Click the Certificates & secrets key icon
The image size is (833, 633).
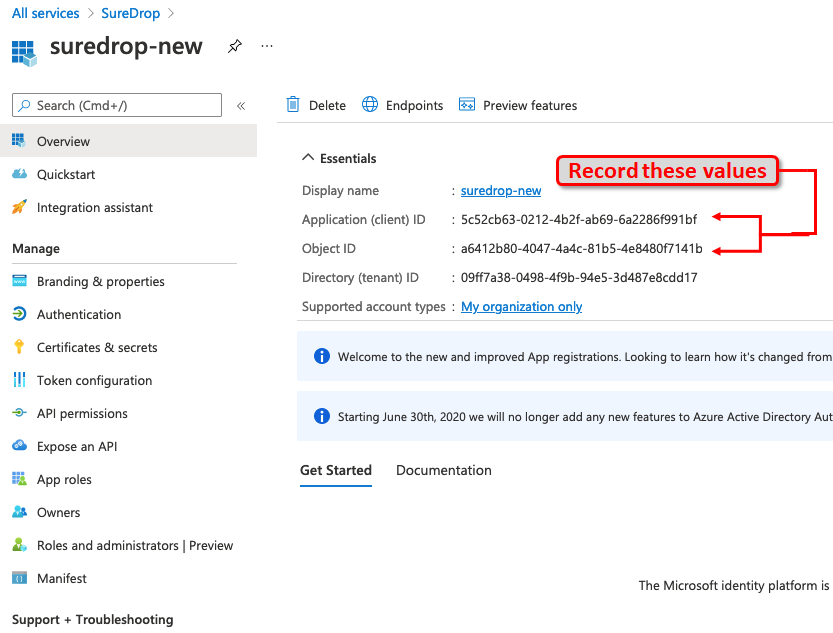pos(19,347)
